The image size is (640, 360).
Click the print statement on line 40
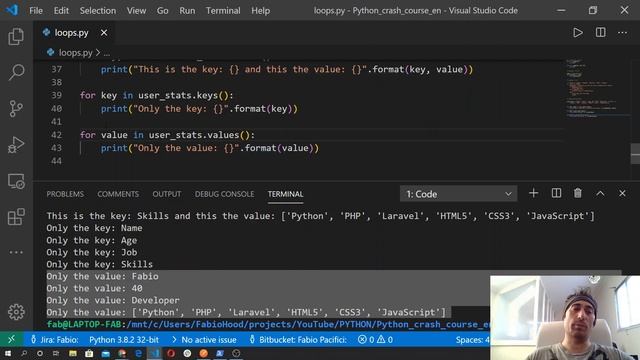(199, 109)
